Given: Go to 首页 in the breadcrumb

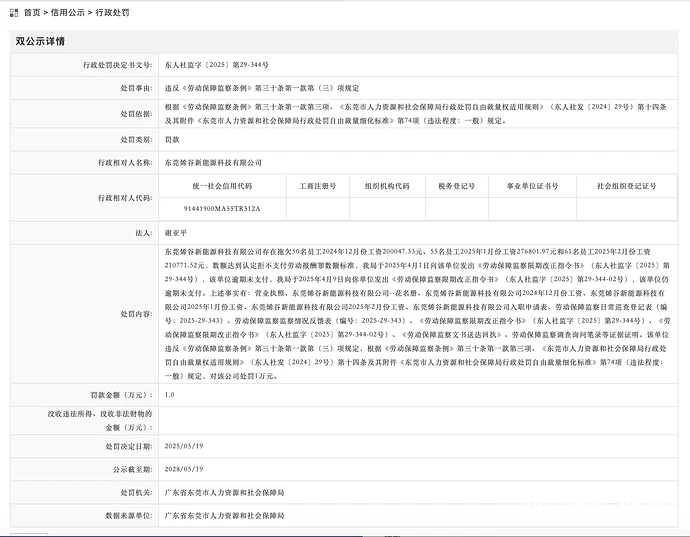Looking at the screenshot, I should (32, 12).
